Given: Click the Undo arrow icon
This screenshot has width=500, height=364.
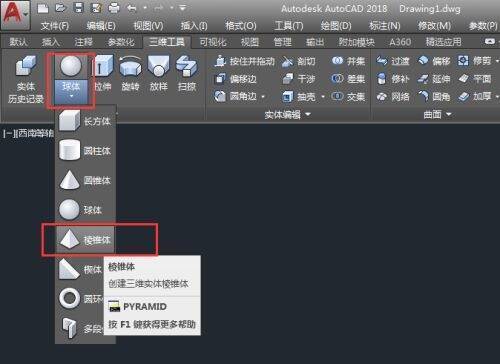Looking at the screenshot, I should click(x=132, y=8).
